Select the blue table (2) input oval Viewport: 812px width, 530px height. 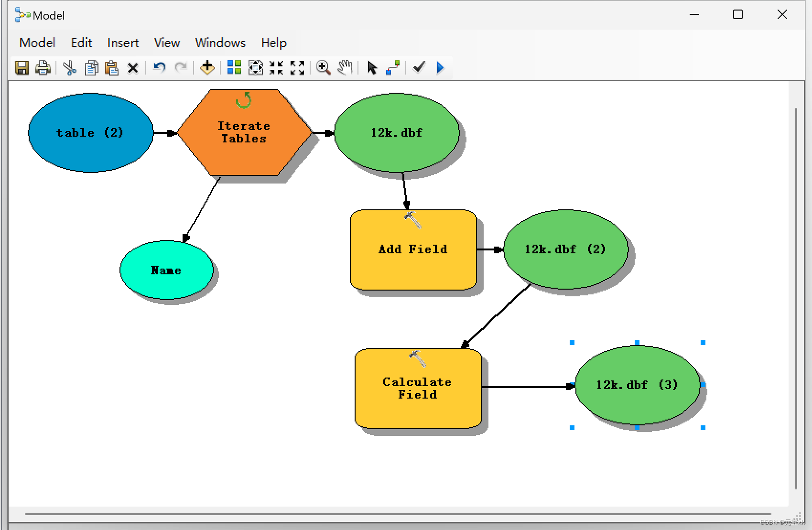(90, 132)
